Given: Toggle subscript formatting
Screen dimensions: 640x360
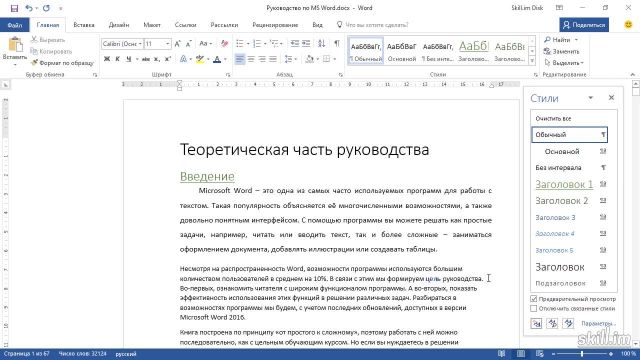Looking at the screenshot, I should (157, 59).
